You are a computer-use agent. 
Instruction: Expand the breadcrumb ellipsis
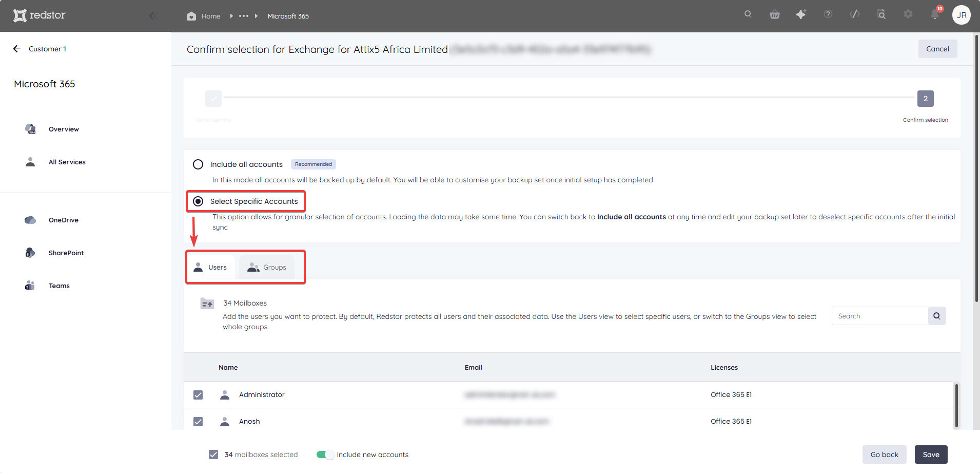tap(244, 16)
